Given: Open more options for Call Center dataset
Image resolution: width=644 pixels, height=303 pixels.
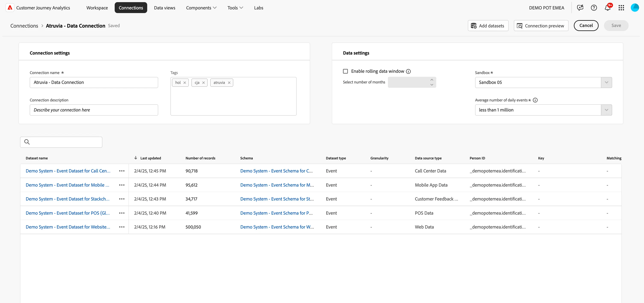Looking at the screenshot, I should (122, 171).
